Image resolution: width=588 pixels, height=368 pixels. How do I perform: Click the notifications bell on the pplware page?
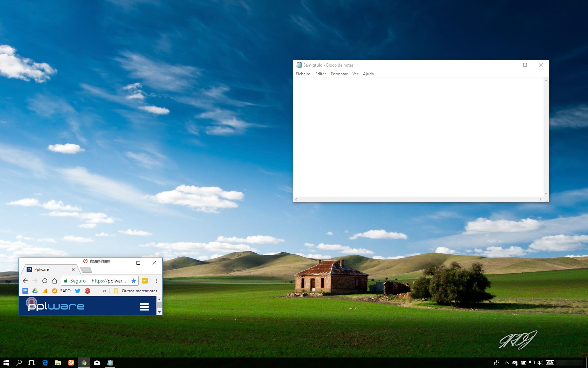pos(31,302)
